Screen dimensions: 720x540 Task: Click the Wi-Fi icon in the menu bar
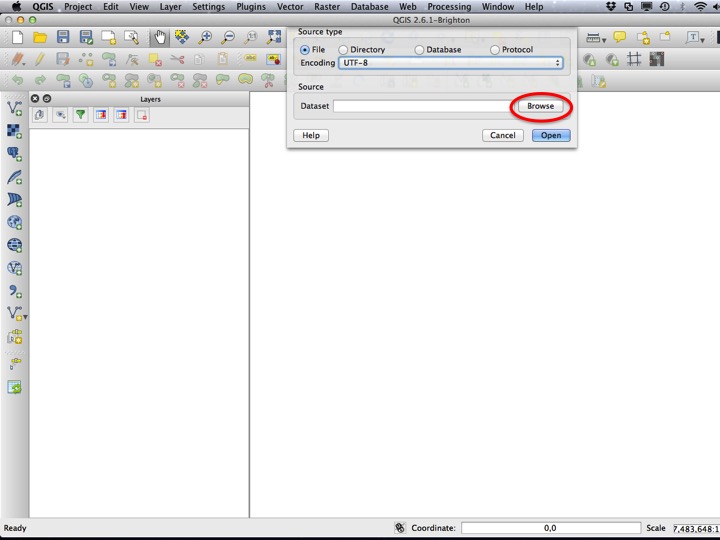pos(700,6)
